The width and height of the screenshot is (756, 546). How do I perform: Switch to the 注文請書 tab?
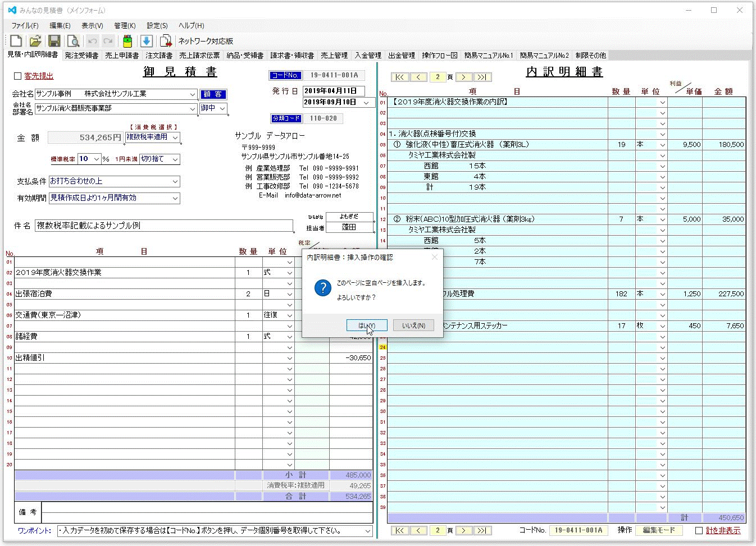coord(159,56)
